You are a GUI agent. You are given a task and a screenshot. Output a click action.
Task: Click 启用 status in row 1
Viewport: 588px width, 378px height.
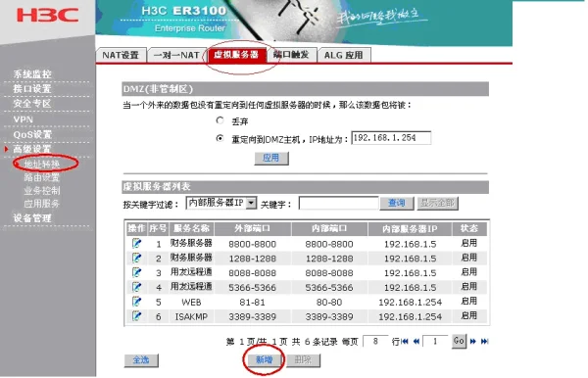469,243
